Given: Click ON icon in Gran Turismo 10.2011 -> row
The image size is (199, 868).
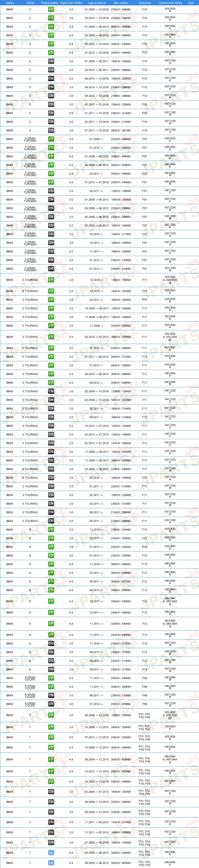Looking at the screenshot, I should (x=51, y=243).
